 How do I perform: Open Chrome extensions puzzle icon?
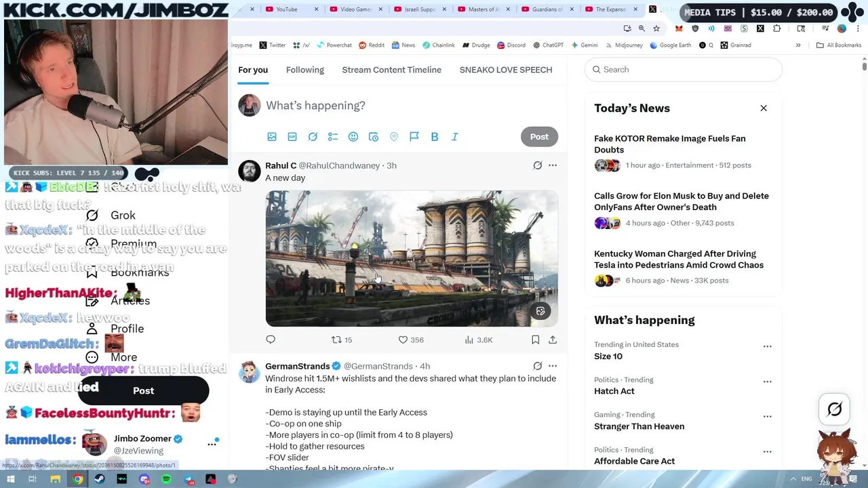point(777,28)
